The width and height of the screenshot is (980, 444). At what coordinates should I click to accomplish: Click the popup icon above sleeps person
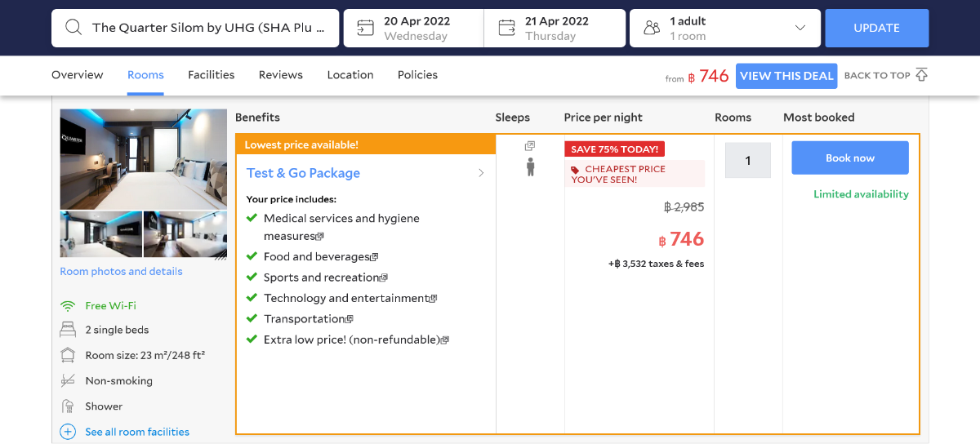pos(530,145)
